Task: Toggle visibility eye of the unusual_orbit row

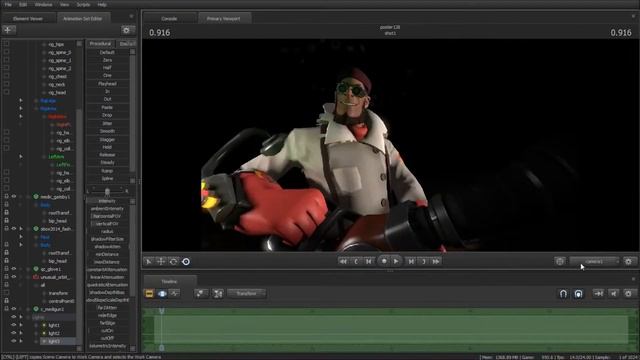Action: coord(13,277)
